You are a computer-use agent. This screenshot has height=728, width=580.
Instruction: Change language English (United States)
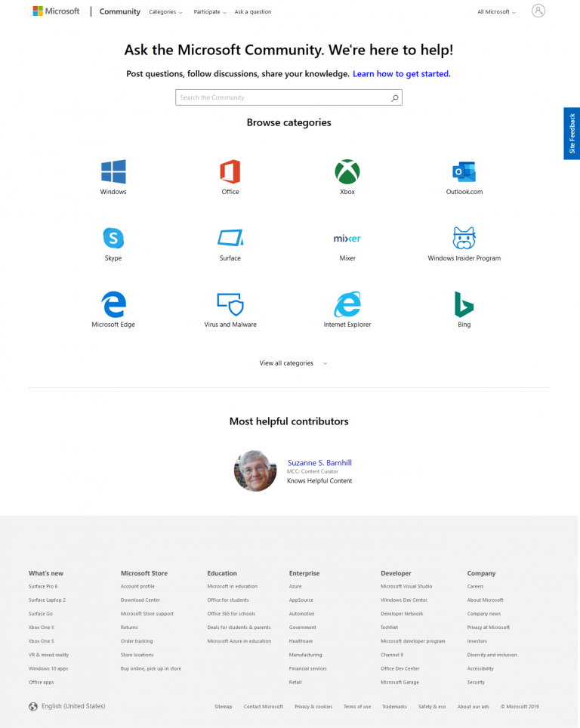[x=73, y=705]
